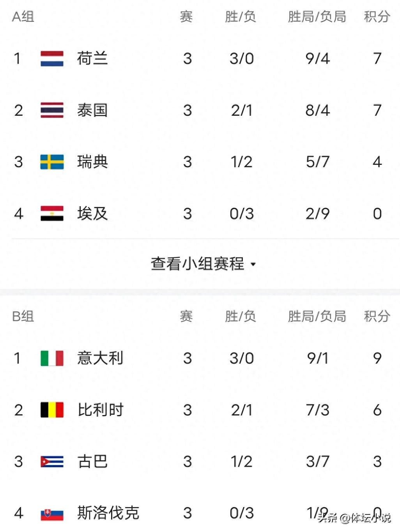Open the 斯洛伐克 team name
This screenshot has width=400, height=532.
(108, 513)
